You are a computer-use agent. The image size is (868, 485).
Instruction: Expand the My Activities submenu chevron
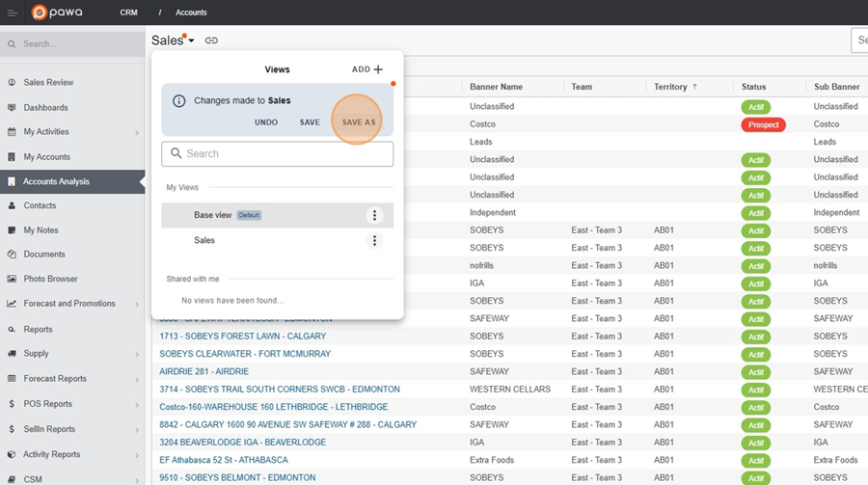(x=137, y=133)
